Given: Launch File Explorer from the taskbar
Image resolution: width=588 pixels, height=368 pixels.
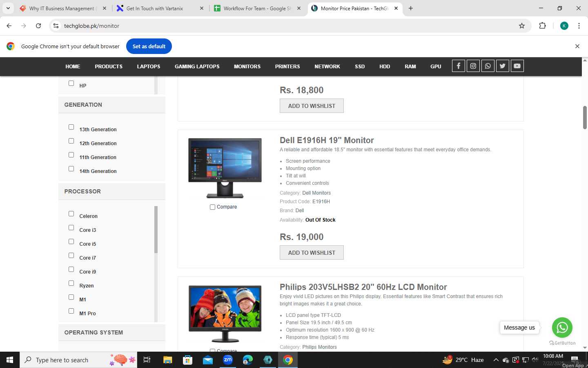Looking at the screenshot, I should click(168, 360).
